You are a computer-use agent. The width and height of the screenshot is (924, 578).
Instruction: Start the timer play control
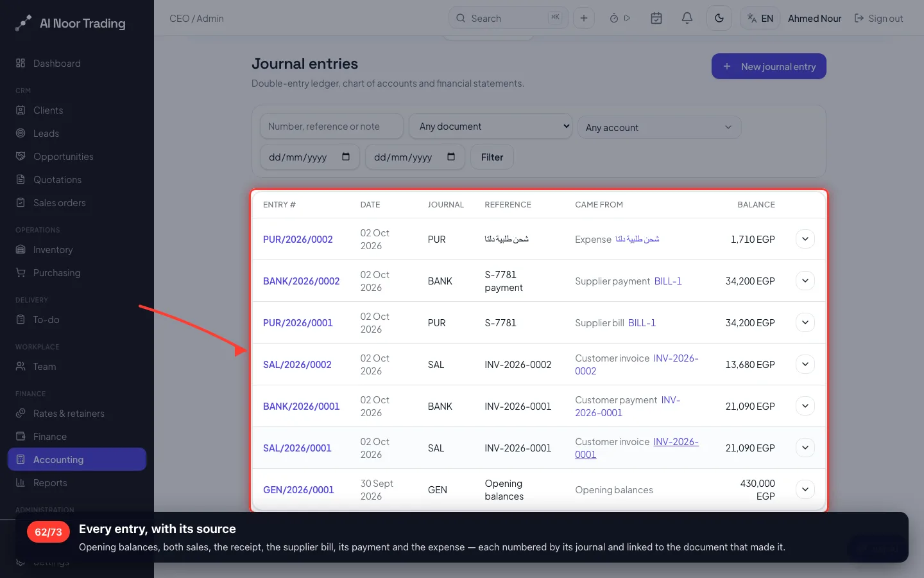627,18
